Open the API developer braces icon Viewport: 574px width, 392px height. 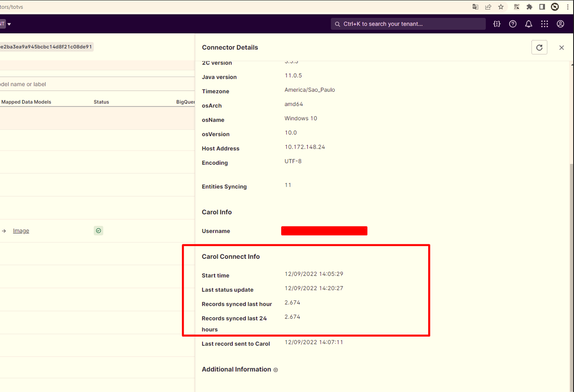tap(497, 24)
